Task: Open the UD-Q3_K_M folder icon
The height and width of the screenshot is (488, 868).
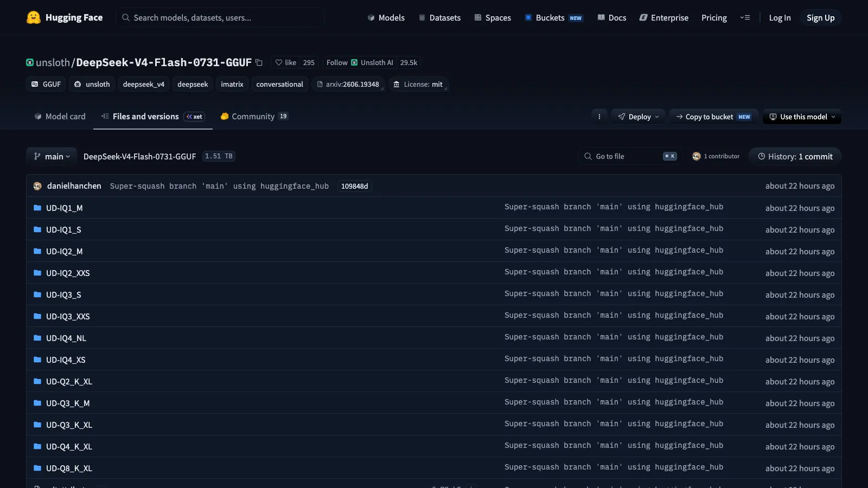Action: 37,403
